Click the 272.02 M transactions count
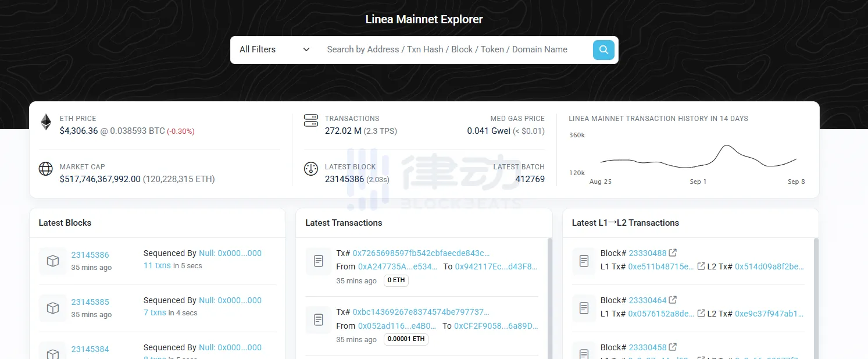 click(x=343, y=131)
